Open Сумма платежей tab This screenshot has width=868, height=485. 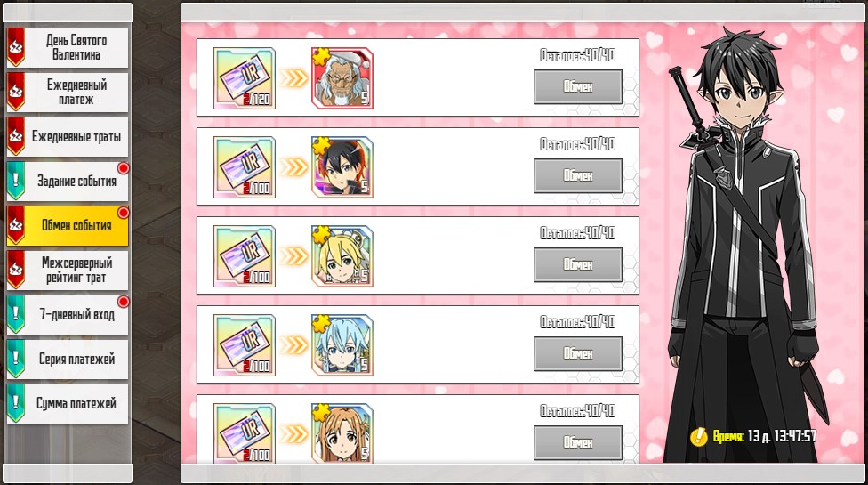[68, 404]
